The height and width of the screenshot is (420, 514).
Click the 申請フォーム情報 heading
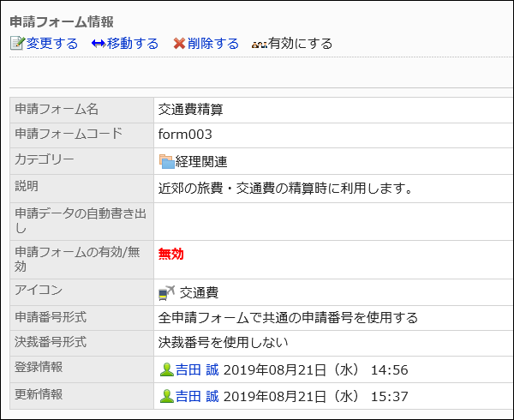click(62, 22)
